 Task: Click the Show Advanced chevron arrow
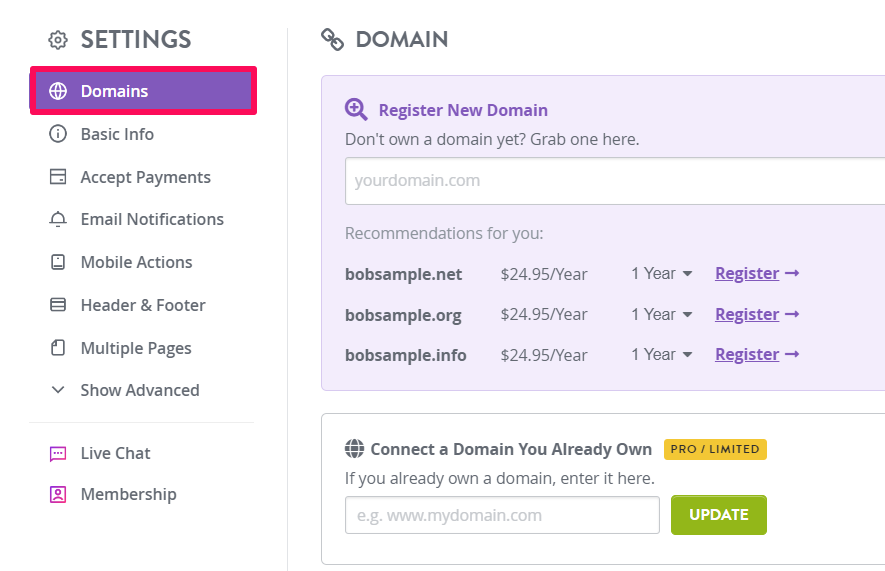coord(58,390)
